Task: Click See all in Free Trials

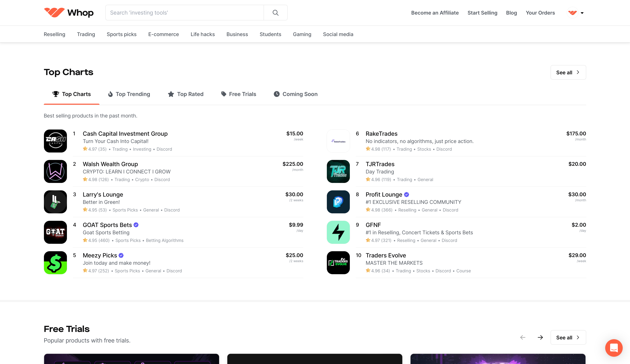Action: 568,338
